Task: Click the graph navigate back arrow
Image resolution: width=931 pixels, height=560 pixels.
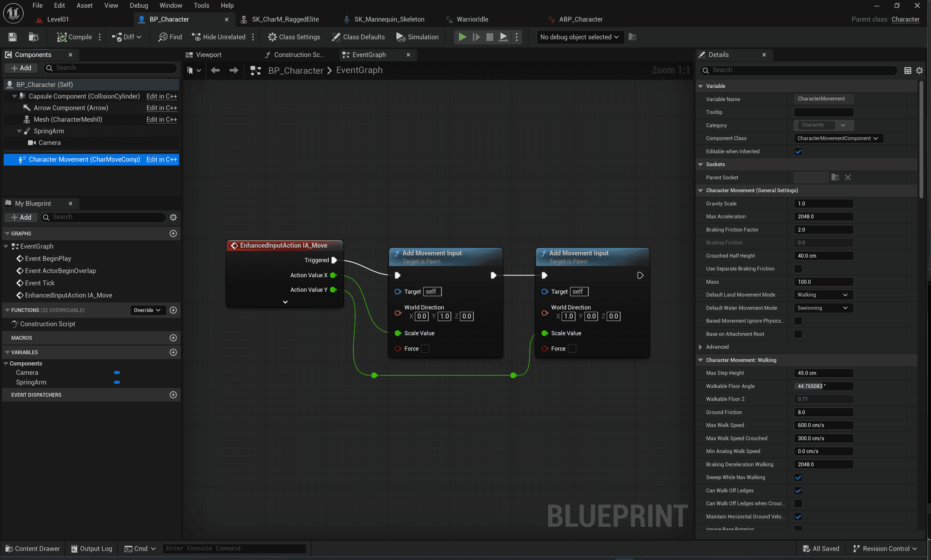Action: (x=215, y=70)
